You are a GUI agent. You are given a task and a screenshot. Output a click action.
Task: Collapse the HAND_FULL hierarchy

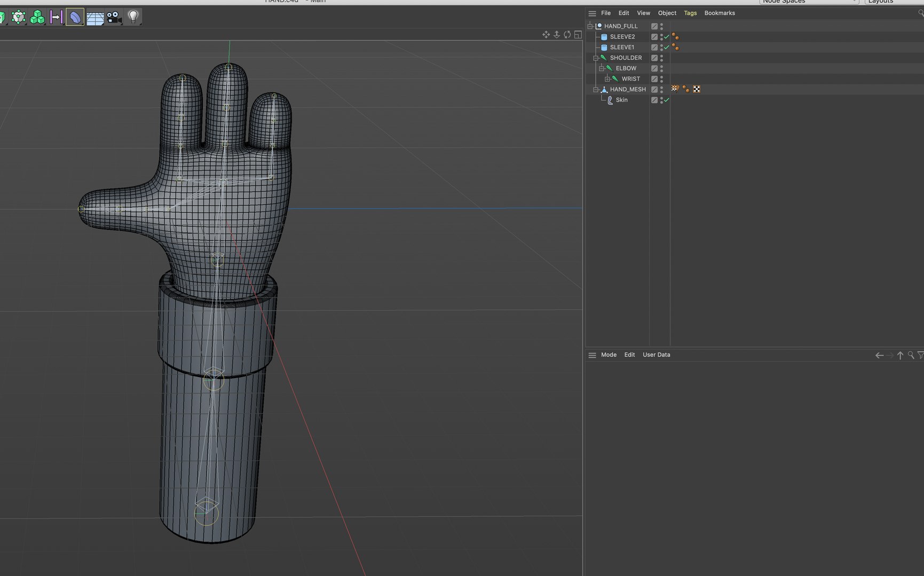590,26
